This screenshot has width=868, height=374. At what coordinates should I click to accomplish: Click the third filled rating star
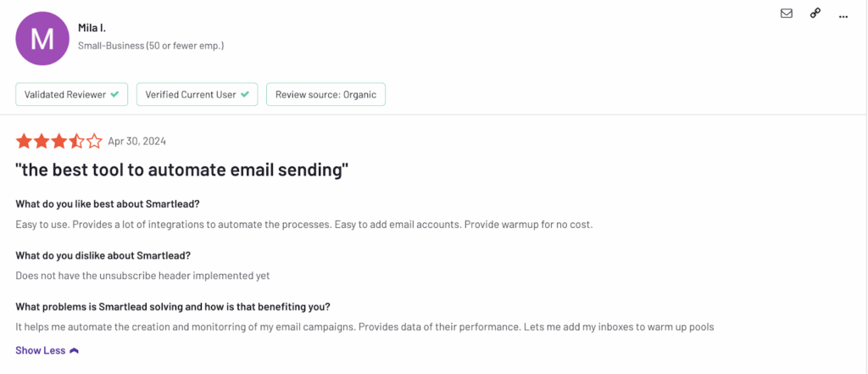pos(58,141)
